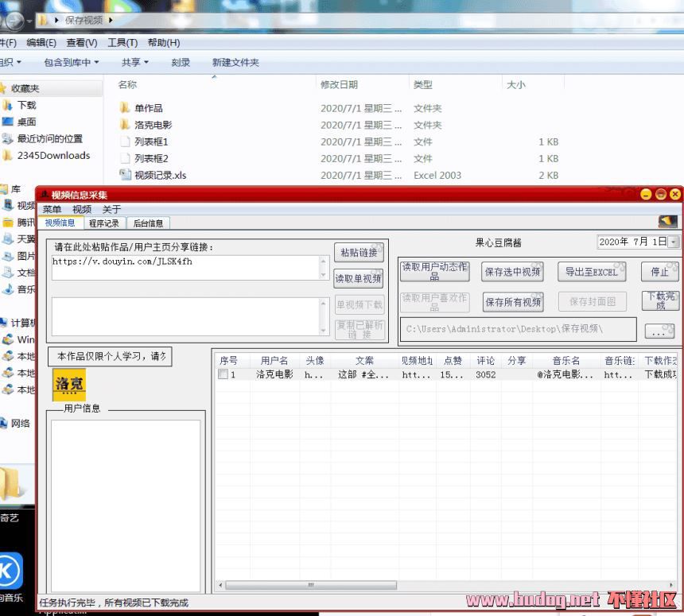Switch to the 程序记录 tab
The height and width of the screenshot is (616, 684).
pyautogui.click(x=103, y=223)
